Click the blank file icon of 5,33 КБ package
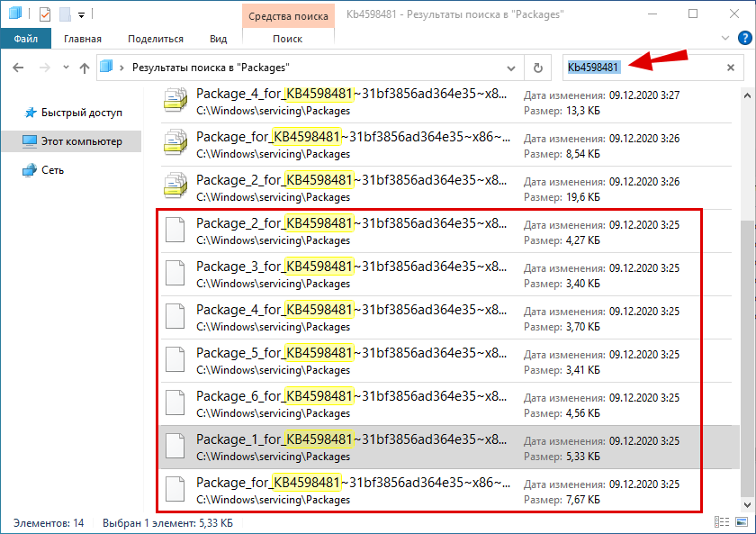Screen dimensions: 756x534 coord(175,446)
